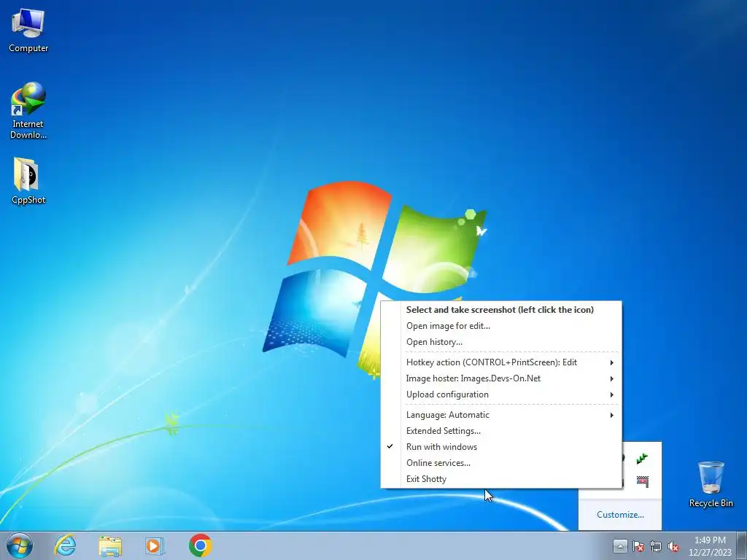Click the green arrows tray overflow icon

coord(642,459)
